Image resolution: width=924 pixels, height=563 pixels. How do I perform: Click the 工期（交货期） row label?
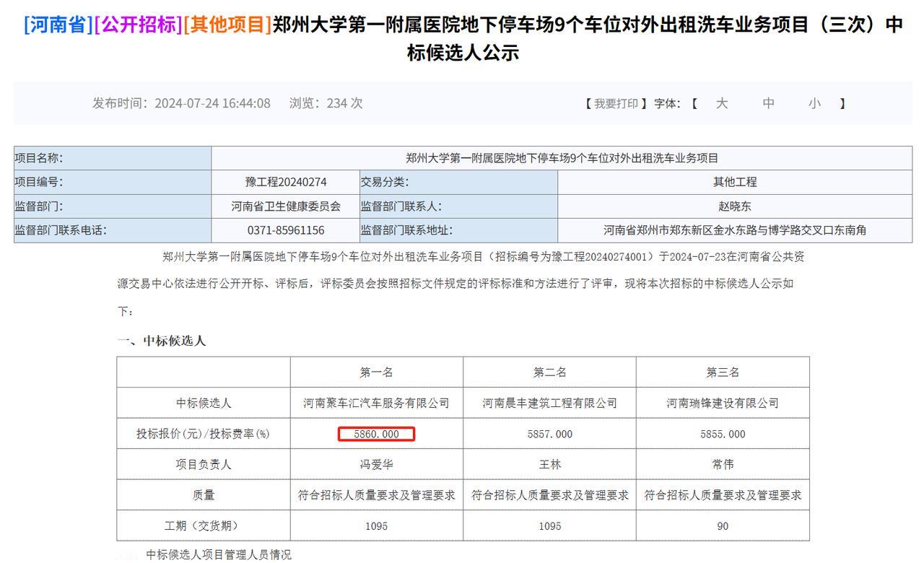tap(204, 526)
